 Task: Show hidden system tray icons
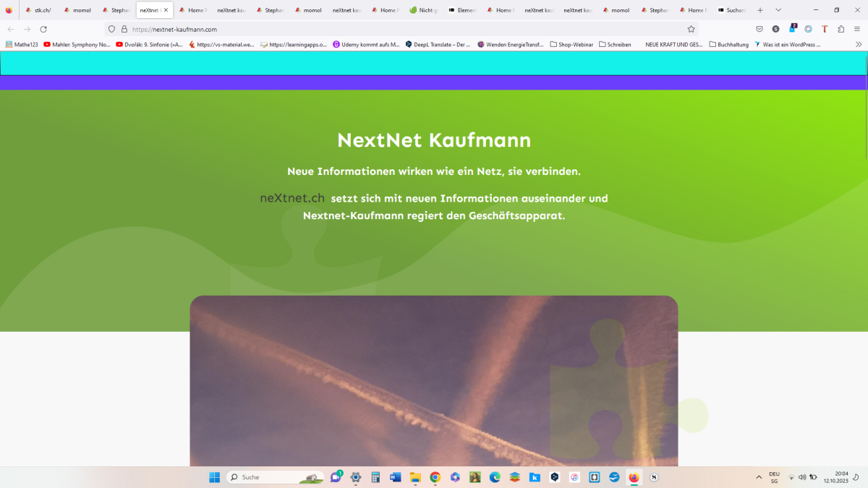tap(758, 477)
